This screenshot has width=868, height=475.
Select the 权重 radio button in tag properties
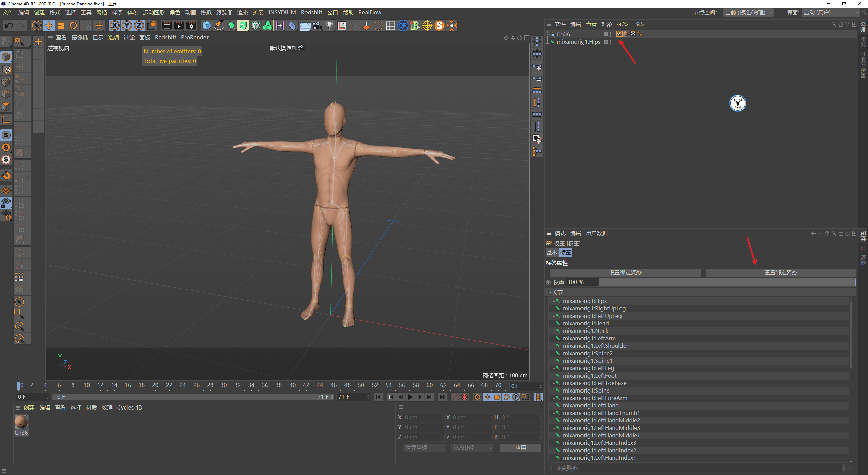click(548, 282)
